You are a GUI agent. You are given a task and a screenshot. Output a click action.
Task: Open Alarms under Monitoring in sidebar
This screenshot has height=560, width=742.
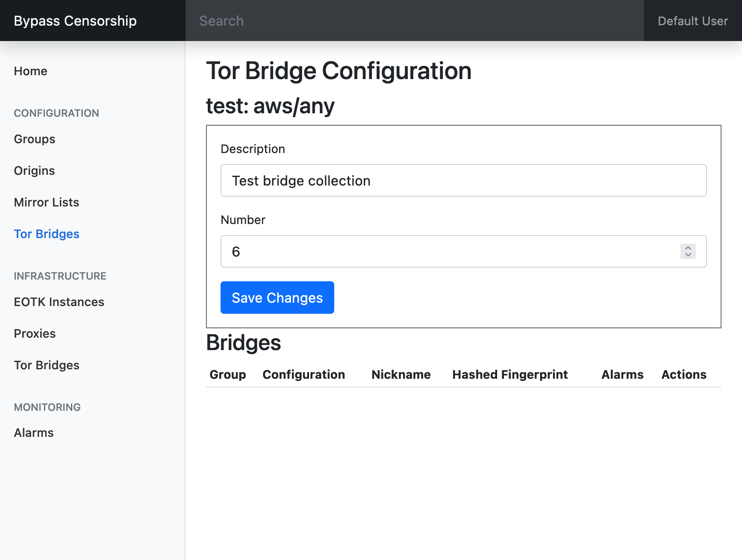(x=34, y=433)
